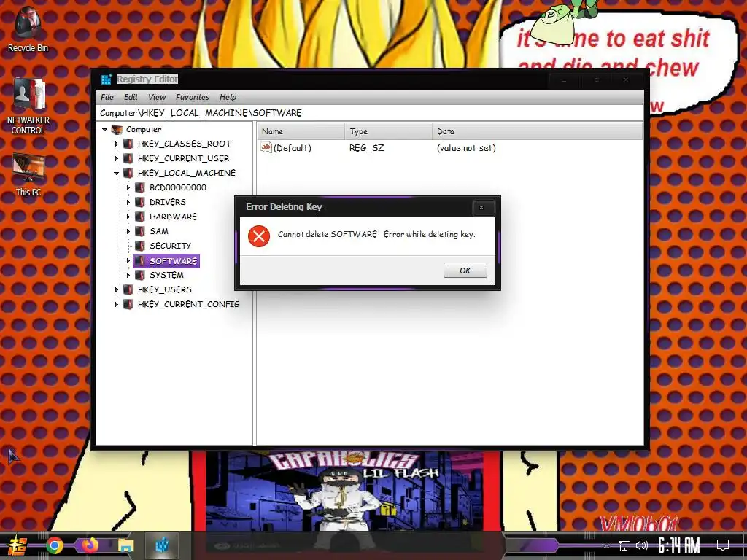Open the View menu

[x=157, y=97]
